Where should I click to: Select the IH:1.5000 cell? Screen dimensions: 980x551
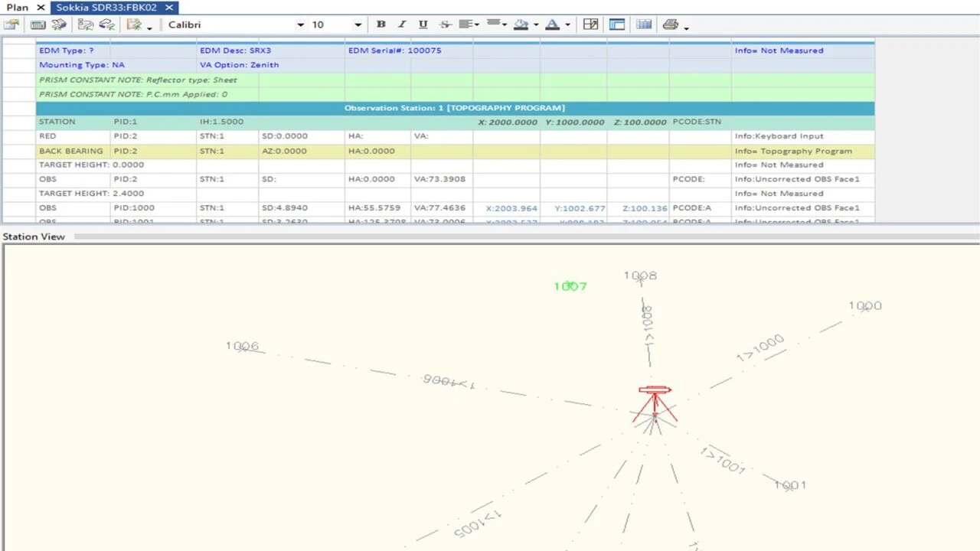pyautogui.click(x=227, y=122)
